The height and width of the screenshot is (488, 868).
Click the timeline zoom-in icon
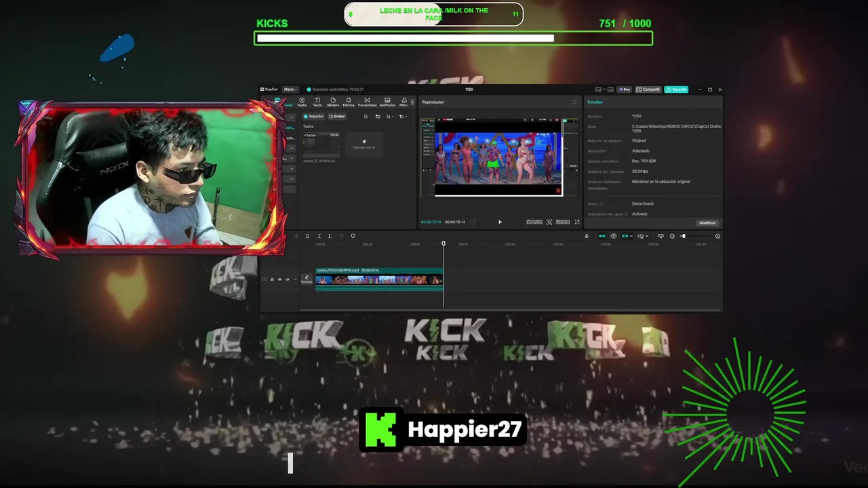717,236
